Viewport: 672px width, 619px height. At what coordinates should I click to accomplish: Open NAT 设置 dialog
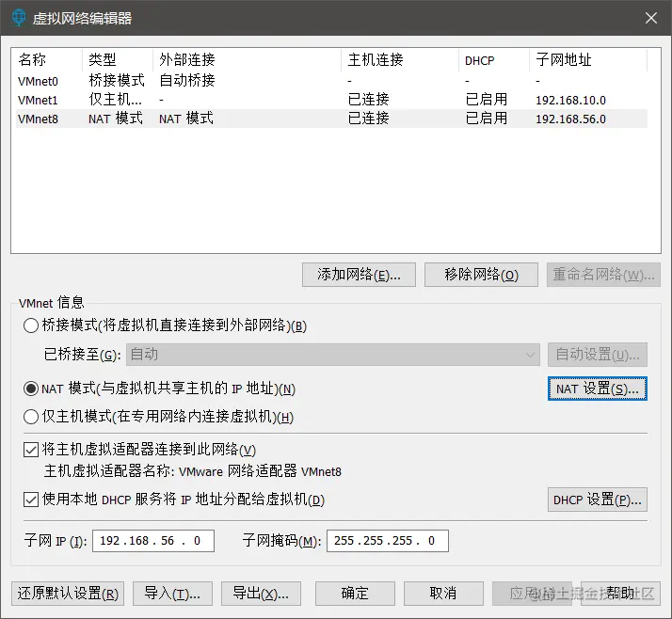[598, 389]
